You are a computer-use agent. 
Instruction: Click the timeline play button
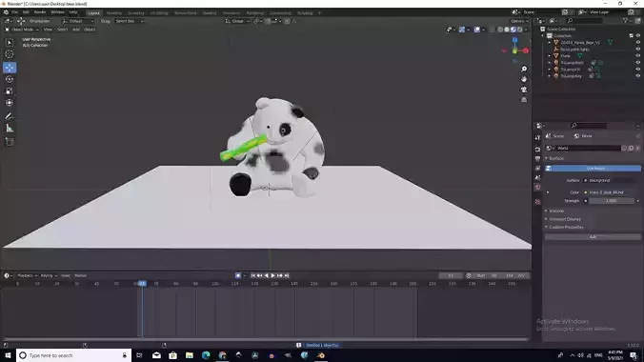coord(272,275)
